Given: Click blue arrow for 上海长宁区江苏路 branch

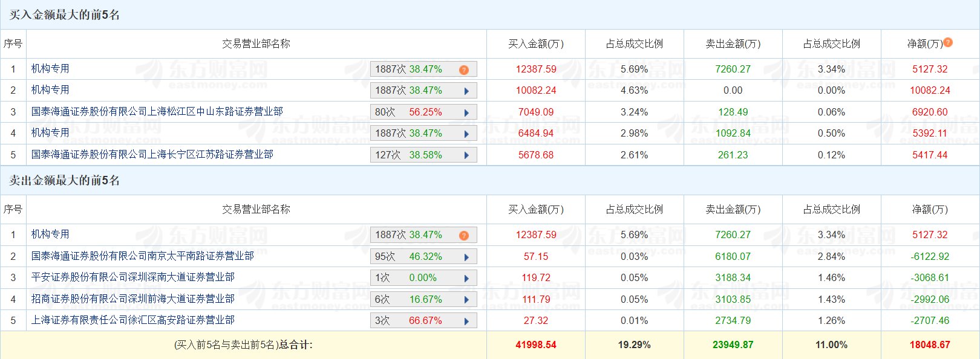Looking at the screenshot, I should click(x=466, y=155).
